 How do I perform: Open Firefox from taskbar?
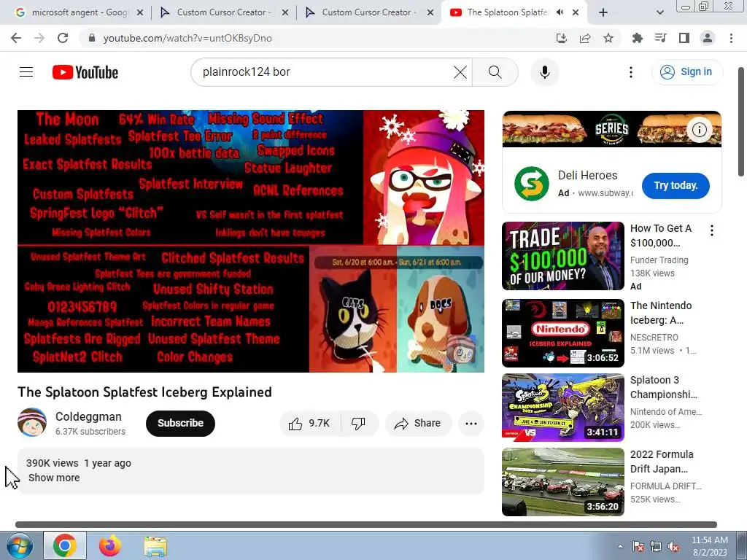coord(109,545)
